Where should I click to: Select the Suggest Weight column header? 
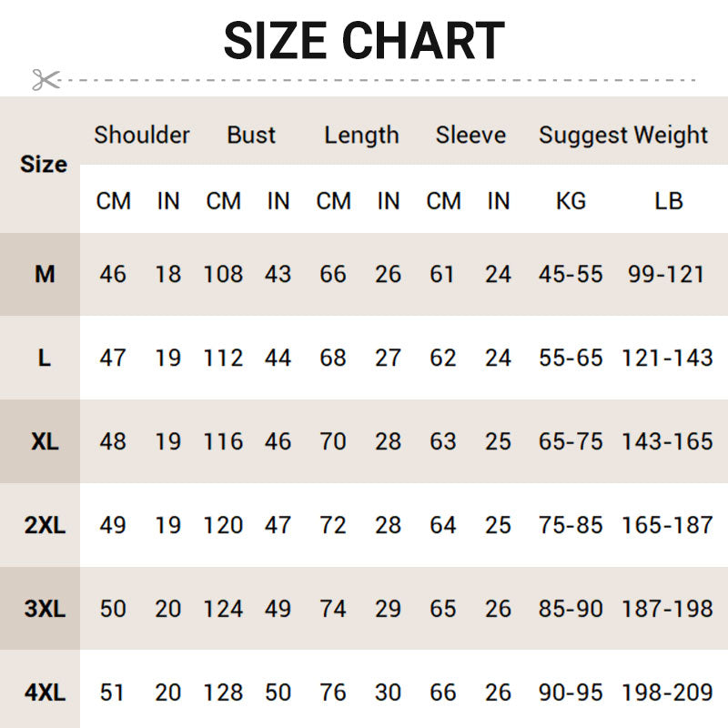(622, 136)
